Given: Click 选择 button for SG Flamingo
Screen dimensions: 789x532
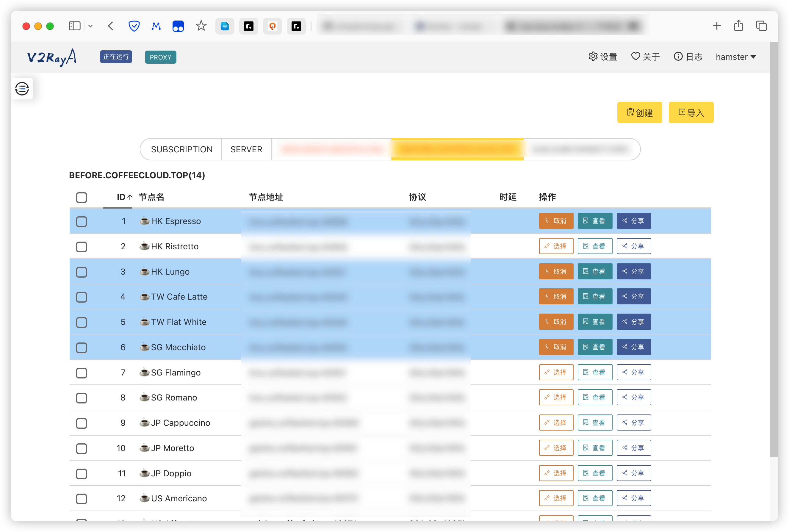Looking at the screenshot, I should click(556, 372).
